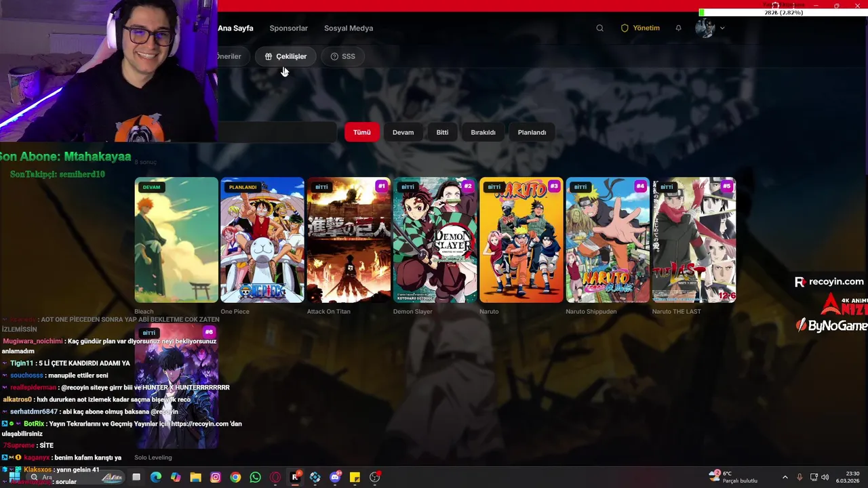This screenshot has width=868, height=488.
Task: Switch to the Çekilişler tab
Action: click(285, 56)
